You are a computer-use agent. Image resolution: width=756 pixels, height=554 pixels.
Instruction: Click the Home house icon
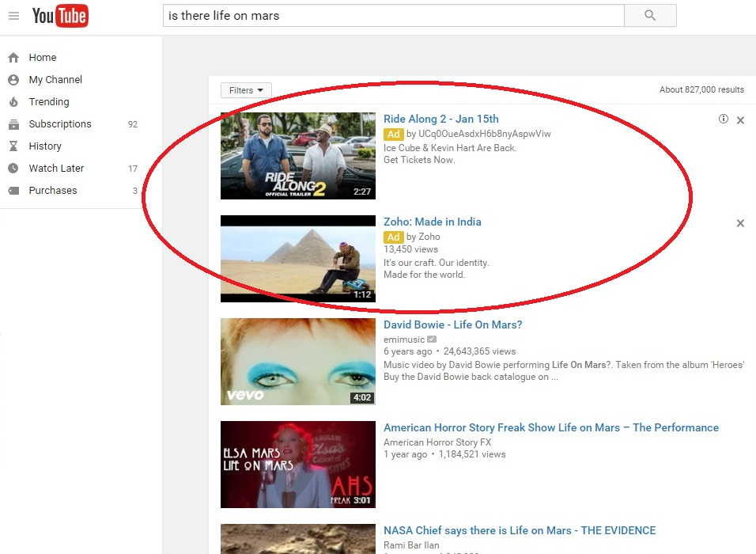pyautogui.click(x=13, y=58)
